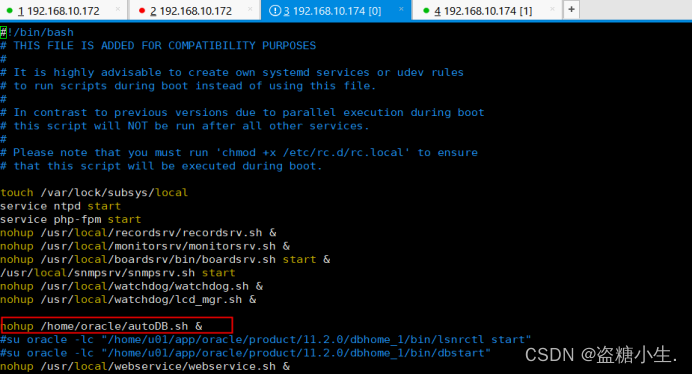
Task: Click the commented dbstart line
Action: [x=245, y=353]
